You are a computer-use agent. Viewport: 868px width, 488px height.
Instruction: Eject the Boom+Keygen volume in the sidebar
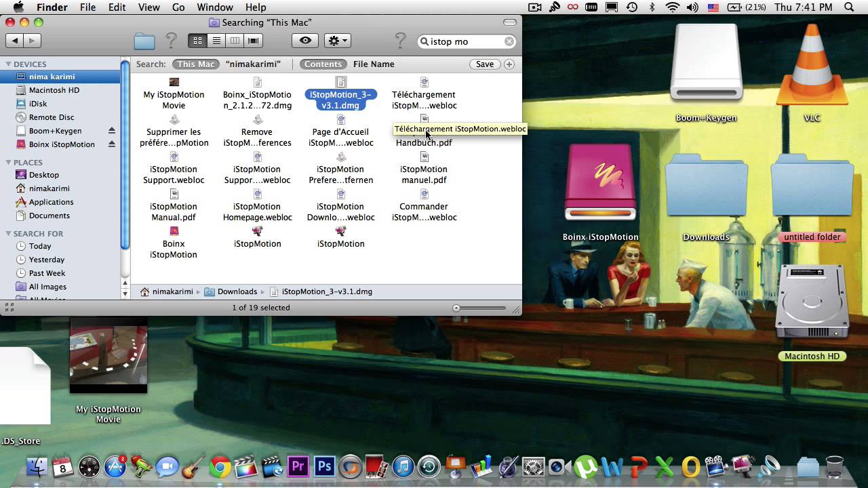tap(112, 131)
